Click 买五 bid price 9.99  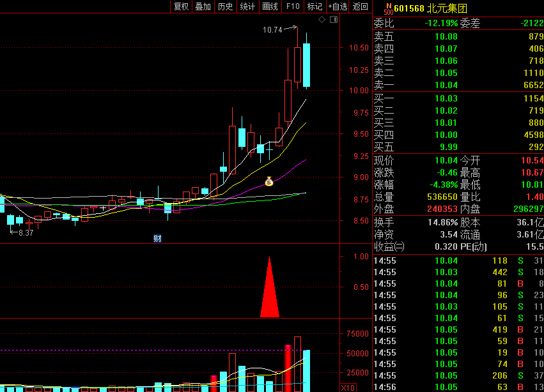click(x=449, y=147)
